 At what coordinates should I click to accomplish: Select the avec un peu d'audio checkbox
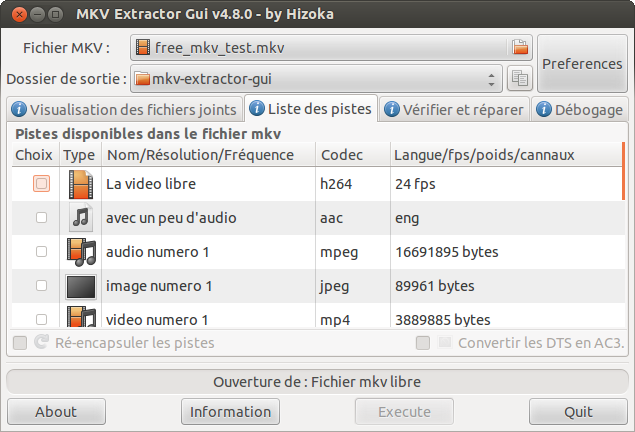coord(41,218)
